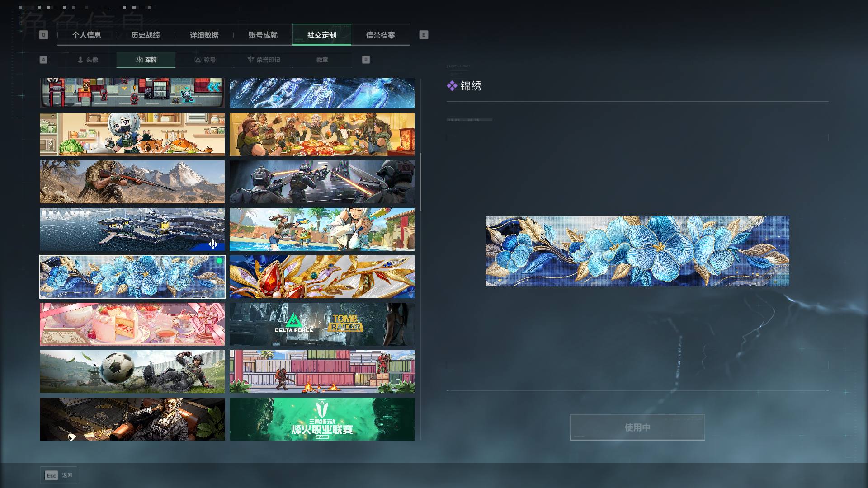Image resolution: width=868 pixels, height=488 pixels.
Task: Click the 使用中 in-use button
Action: [637, 427]
